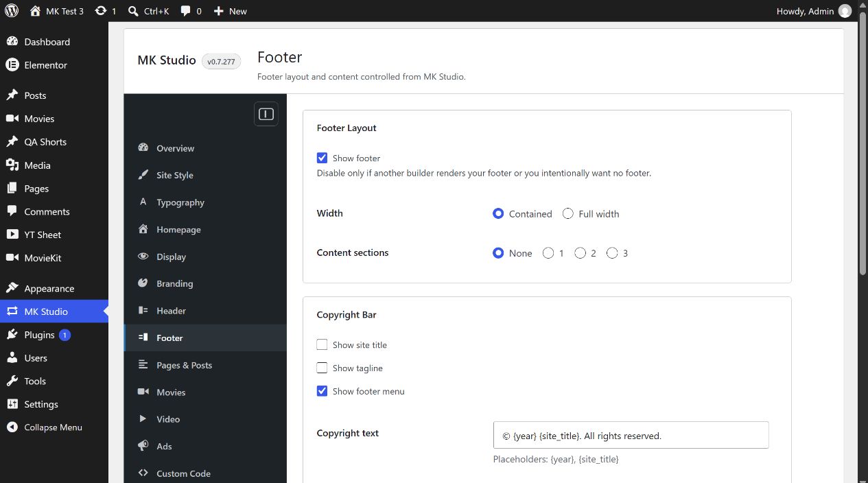This screenshot has width=868, height=483.
Task: Click the Appearance brush icon
Action: pyautogui.click(x=12, y=289)
